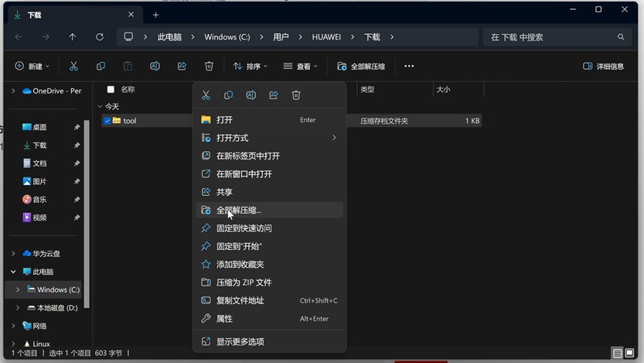Click the copy icon in the top toolbar
The width and height of the screenshot is (644, 363).
(x=101, y=67)
